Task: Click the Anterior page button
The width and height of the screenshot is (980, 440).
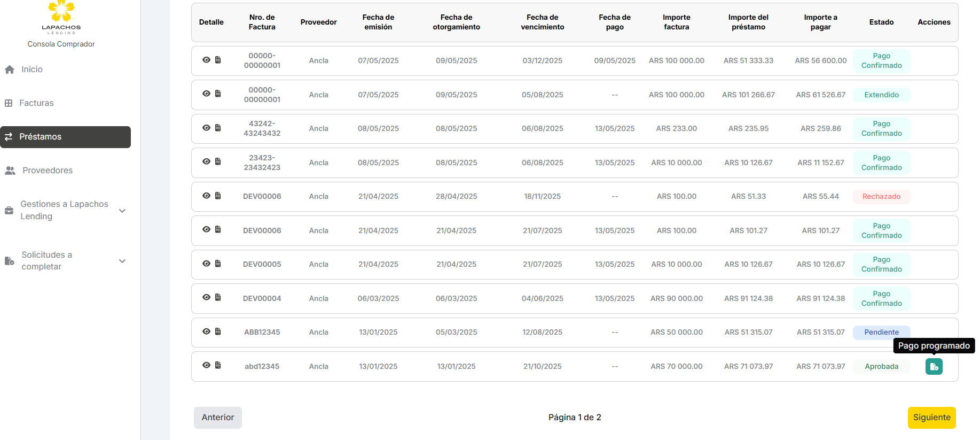Action: [217, 418]
